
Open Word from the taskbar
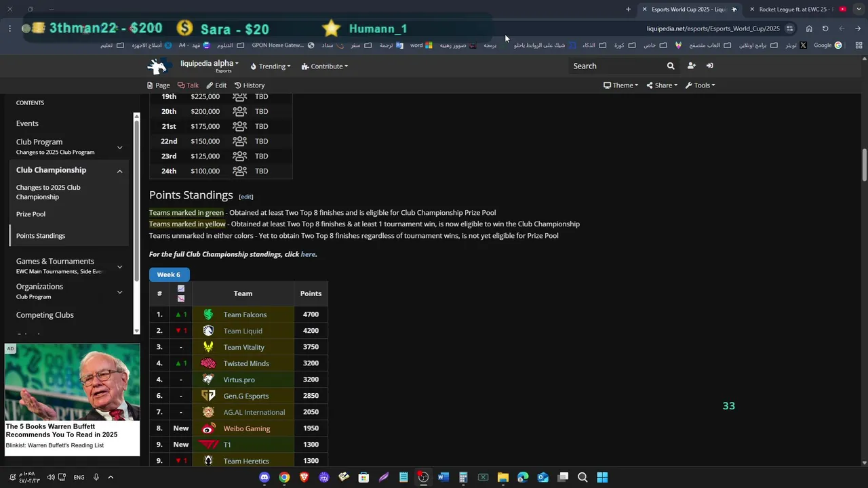coord(443,477)
